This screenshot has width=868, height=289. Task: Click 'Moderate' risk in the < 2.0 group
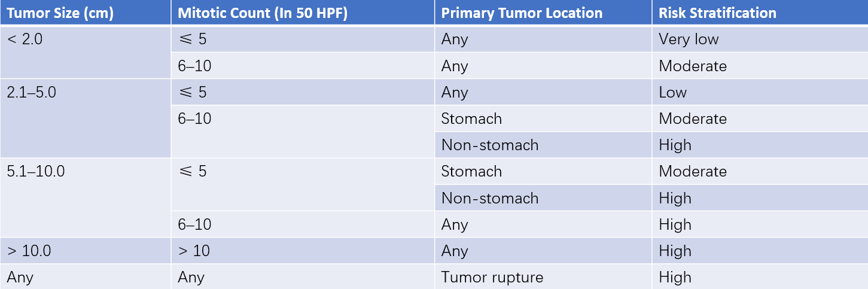760,65
